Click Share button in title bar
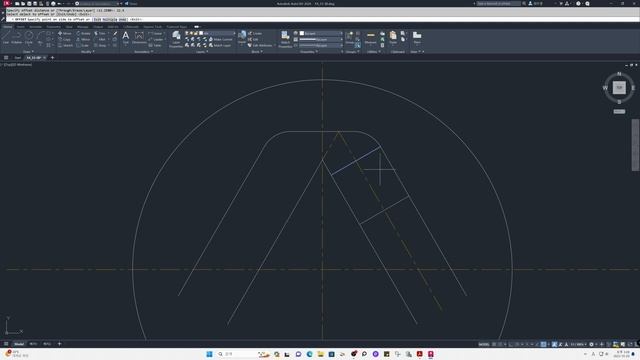Image resolution: width=640 pixels, height=360 pixels. coord(131,3)
